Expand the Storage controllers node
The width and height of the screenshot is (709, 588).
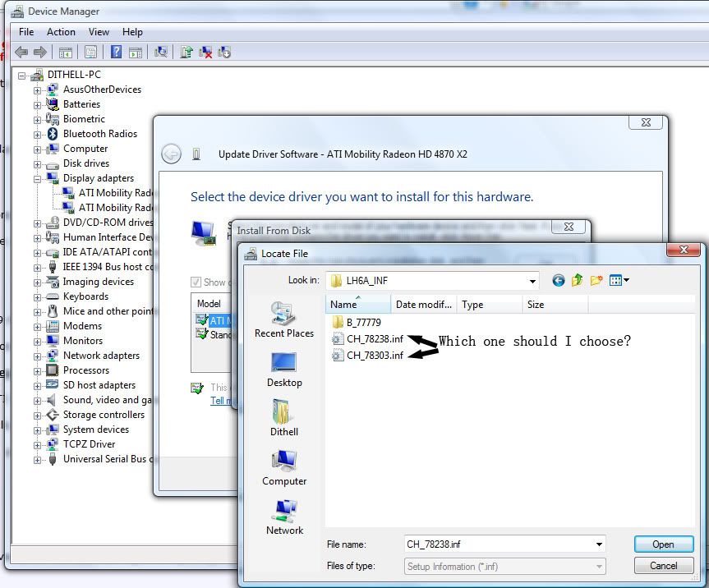coord(37,416)
